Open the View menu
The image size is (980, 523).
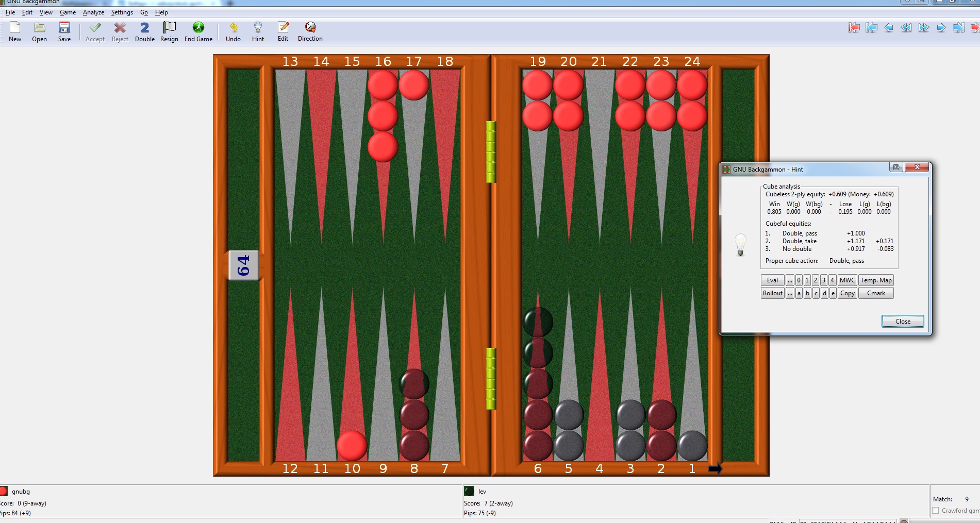tap(46, 12)
